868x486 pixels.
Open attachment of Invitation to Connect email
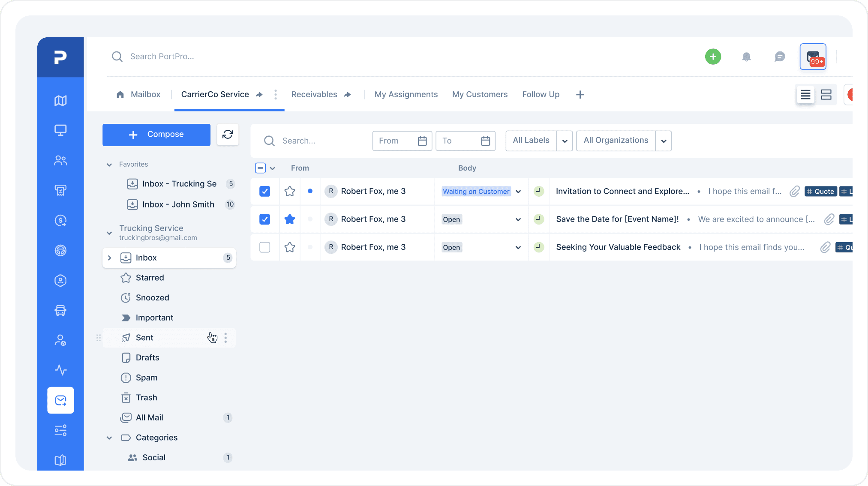click(794, 191)
